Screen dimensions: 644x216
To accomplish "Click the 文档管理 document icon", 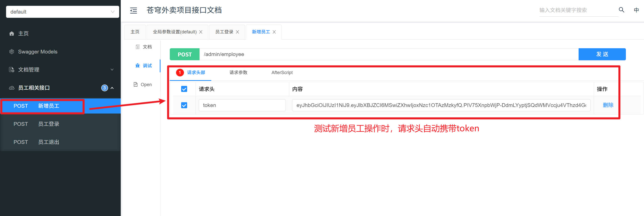I will pyautogui.click(x=12, y=70).
